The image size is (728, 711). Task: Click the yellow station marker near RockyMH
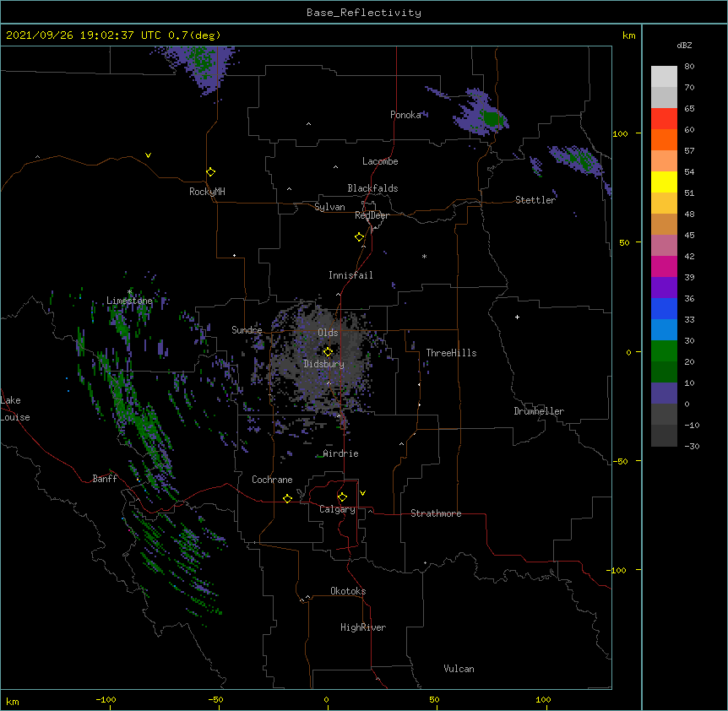[211, 172]
